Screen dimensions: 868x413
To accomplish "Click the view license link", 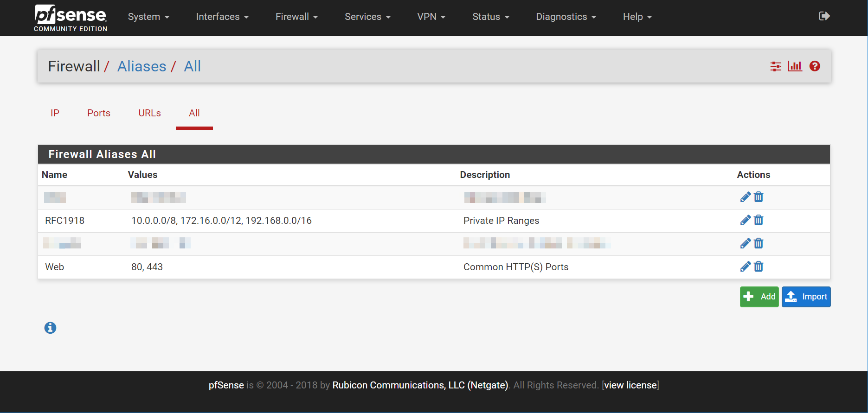I will (630, 385).
